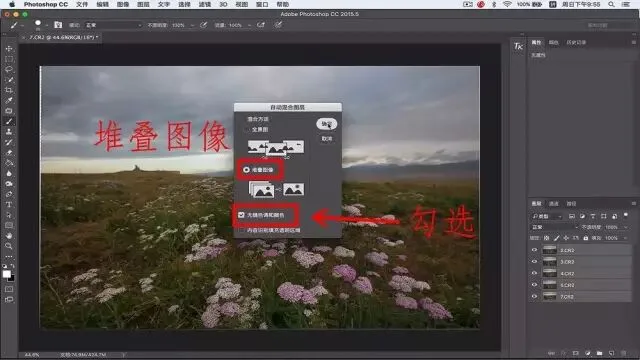Select the Hand tool
The image size is (640, 360).
pos(9,236)
